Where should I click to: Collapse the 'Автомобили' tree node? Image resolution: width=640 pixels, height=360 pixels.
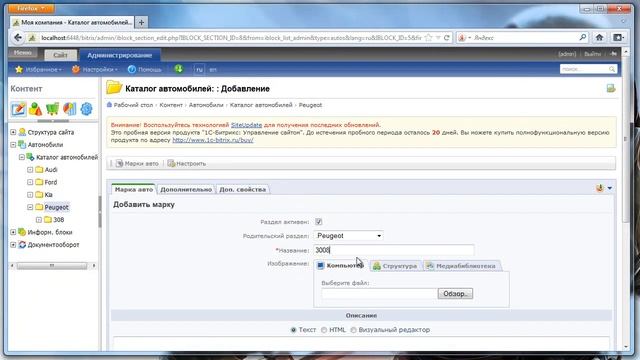[13, 144]
